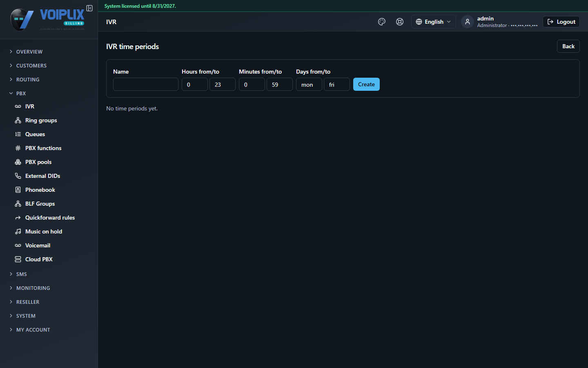This screenshot has width=588, height=368.
Task: Click the Phonebook icon
Action: click(18, 190)
